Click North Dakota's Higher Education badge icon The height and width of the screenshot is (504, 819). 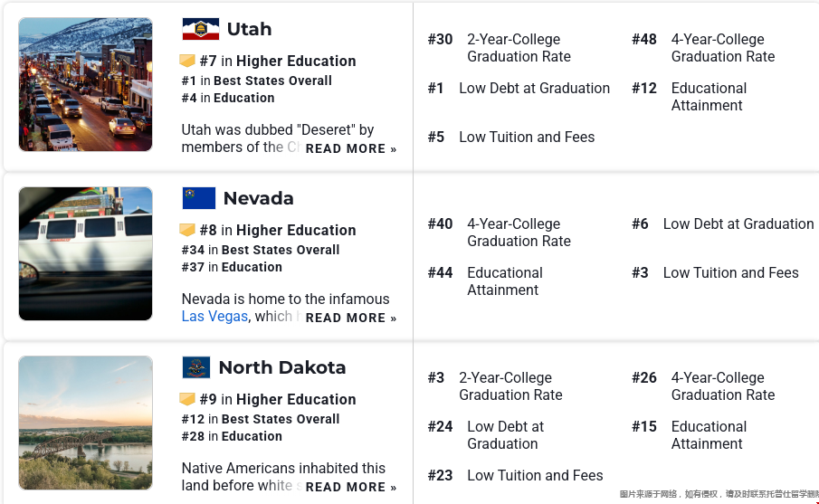pos(187,399)
